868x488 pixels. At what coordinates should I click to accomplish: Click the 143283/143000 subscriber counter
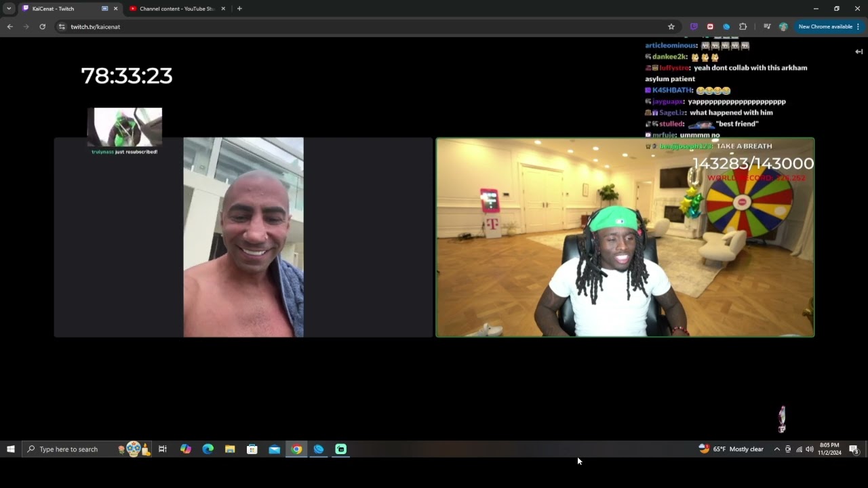(753, 163)
